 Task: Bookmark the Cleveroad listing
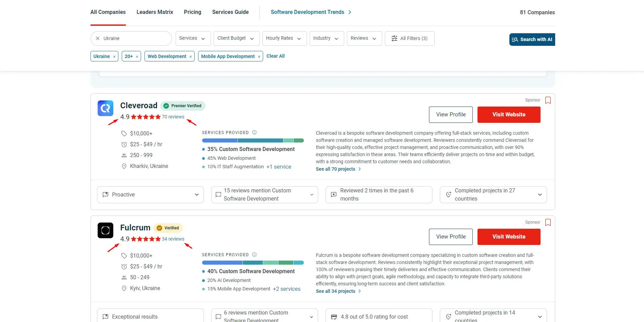[548, 100]
